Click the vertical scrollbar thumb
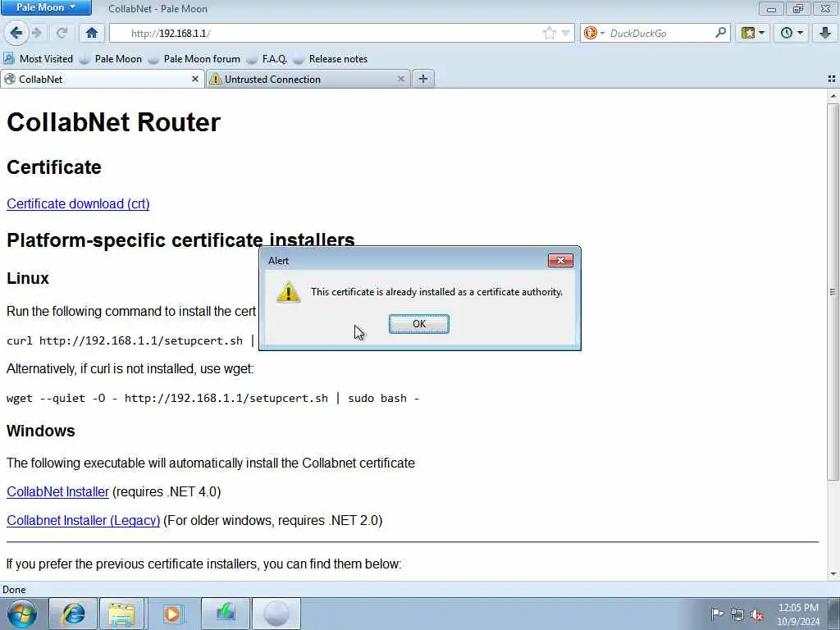 tap(833, 292)
